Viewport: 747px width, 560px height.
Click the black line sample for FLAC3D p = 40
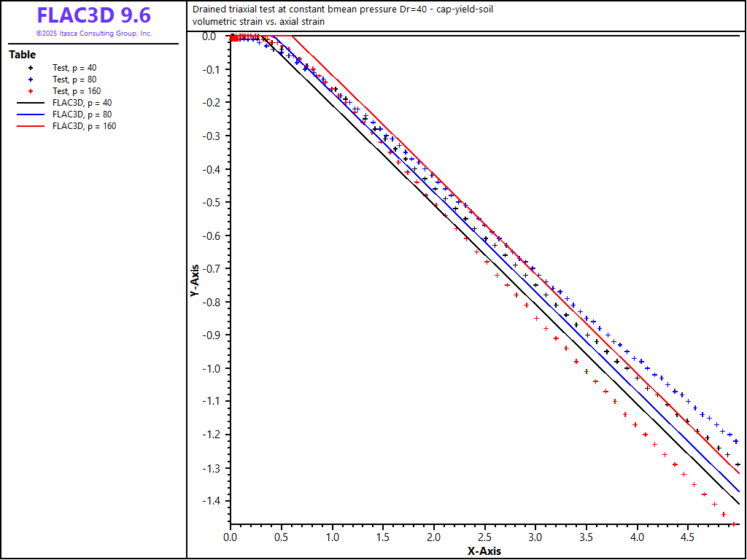point(30,103)
